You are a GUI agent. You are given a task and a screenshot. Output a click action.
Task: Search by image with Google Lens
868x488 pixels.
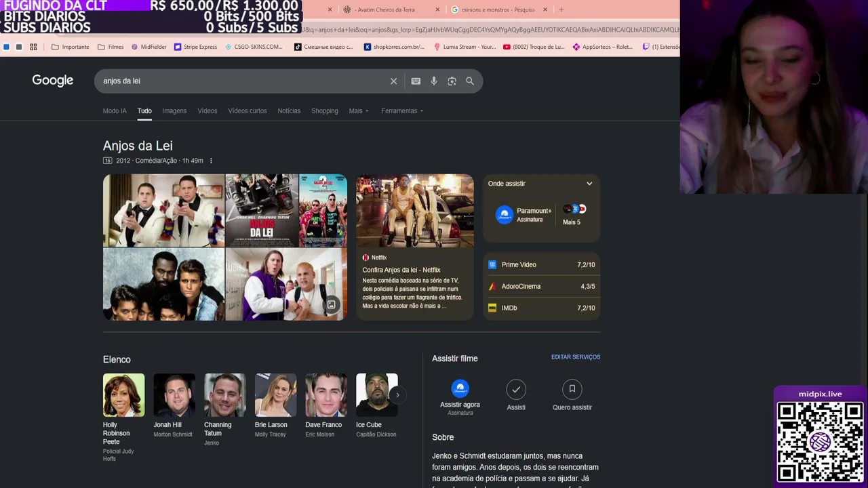click(452, 81)
